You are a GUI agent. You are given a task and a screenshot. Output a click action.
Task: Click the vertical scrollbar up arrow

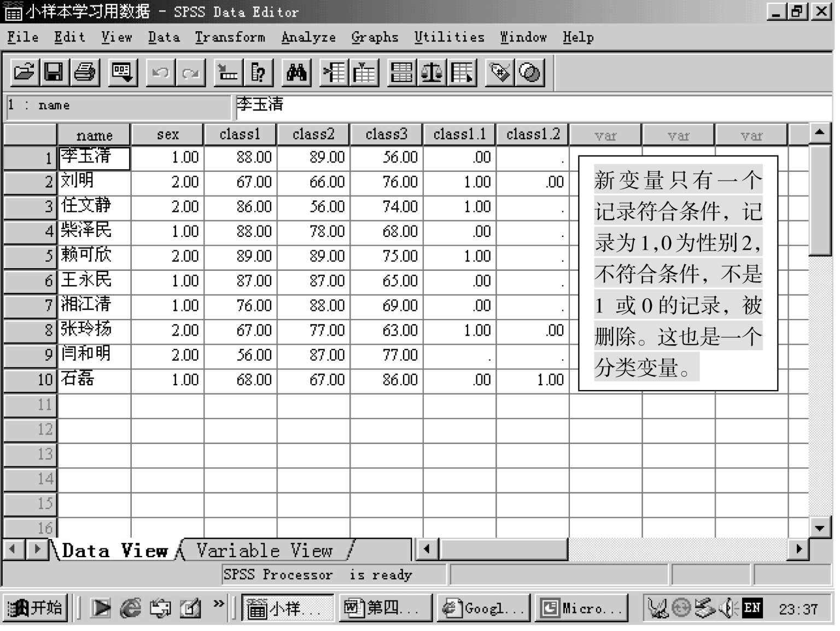pyautogui.click(x=819, y=133)
